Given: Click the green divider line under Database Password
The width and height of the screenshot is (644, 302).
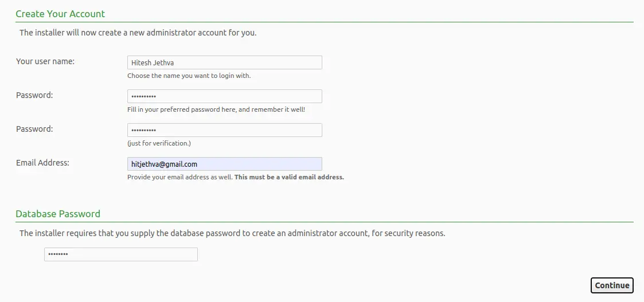Looking at the screenshot, I should pyautogui.click(x=325, y=222).
